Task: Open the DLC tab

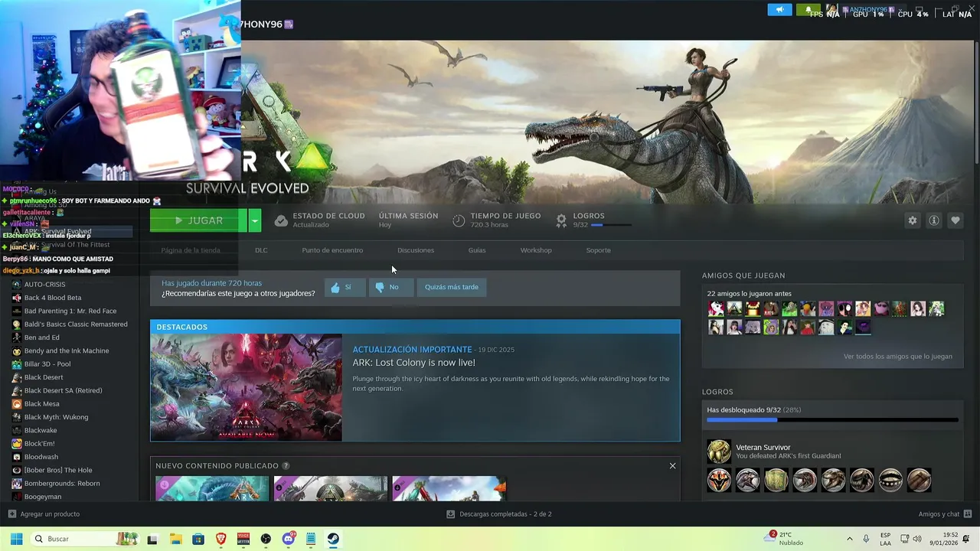Action: point(261,250)
